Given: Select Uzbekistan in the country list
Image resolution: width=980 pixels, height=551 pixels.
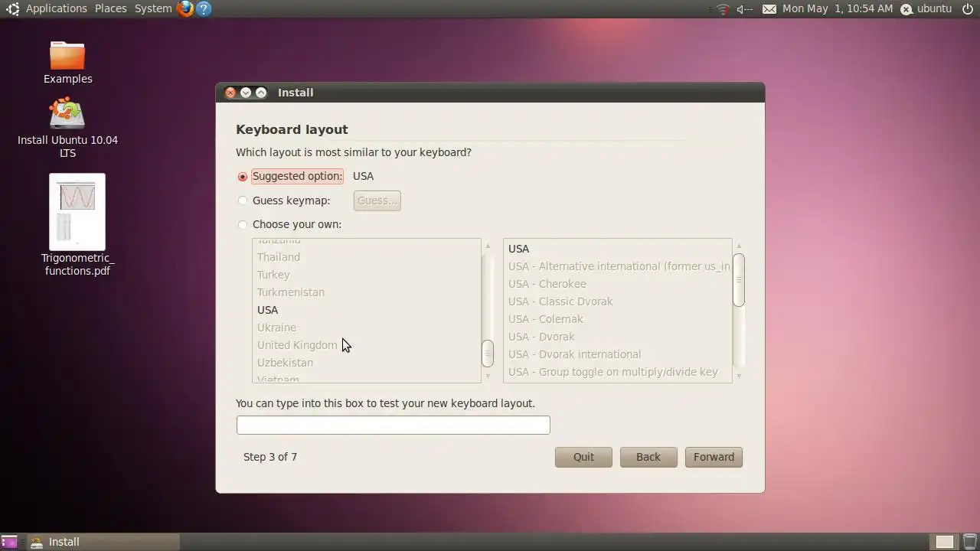Looking at the screenshot, I should (x=367, y=363).
